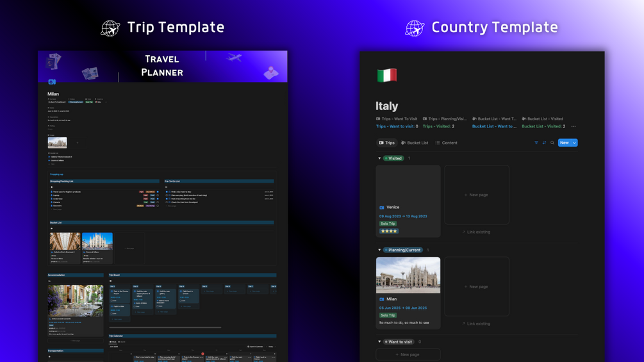
Task: Click the camera icon next to Venice
Action: coord(381,208)
